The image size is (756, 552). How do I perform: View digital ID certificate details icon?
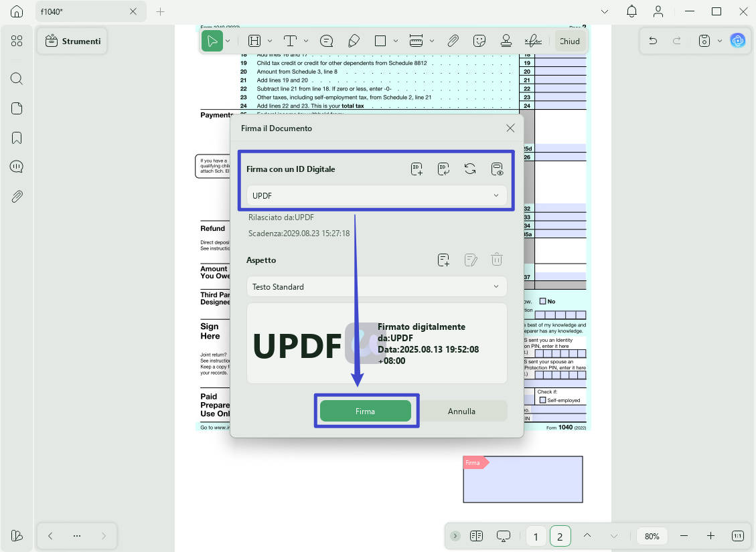[497, 169]
